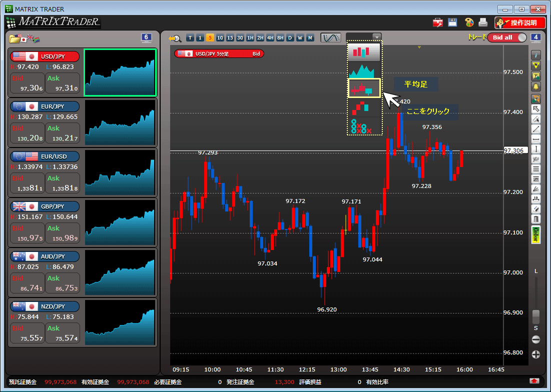The height and width of the screenshot is (392, 551).
Task: Click the EUR/USD mini chart thumbnail
Action: pyautogui.click(x=120, y=172)
